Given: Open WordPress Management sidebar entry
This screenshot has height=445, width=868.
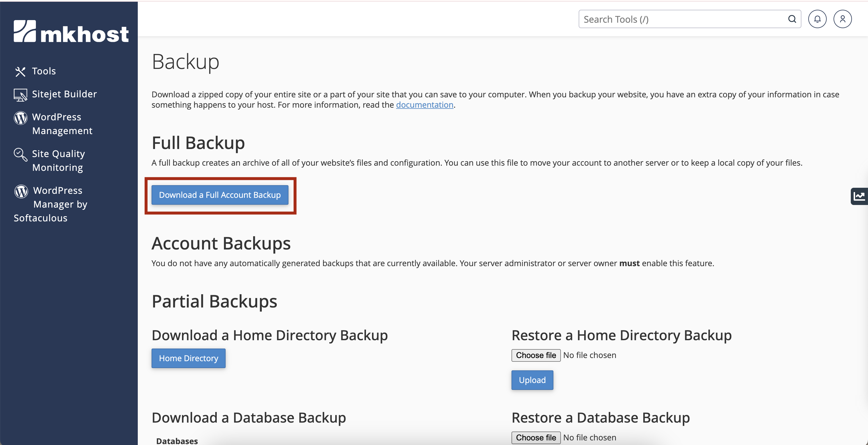Looking at the screenshot, I should click(x=62, y=124).
